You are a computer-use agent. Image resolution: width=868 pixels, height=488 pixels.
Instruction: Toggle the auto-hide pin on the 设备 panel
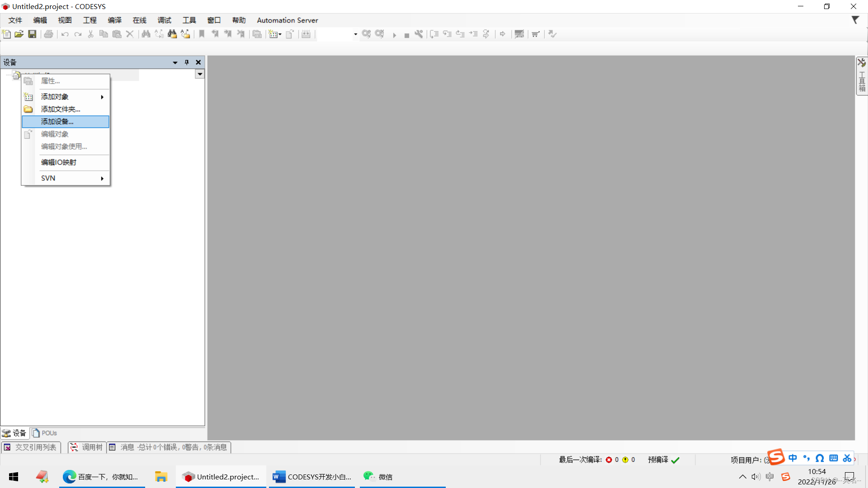click(186, 62)
